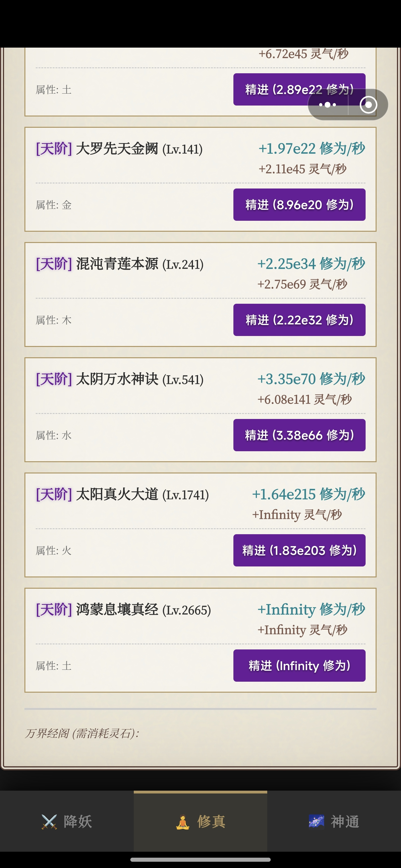This screenshot has width=401, height=868.
Task: Click 精进 (1.83e203 修为) button
Action: pyautogui.click(x=299, y=550)
